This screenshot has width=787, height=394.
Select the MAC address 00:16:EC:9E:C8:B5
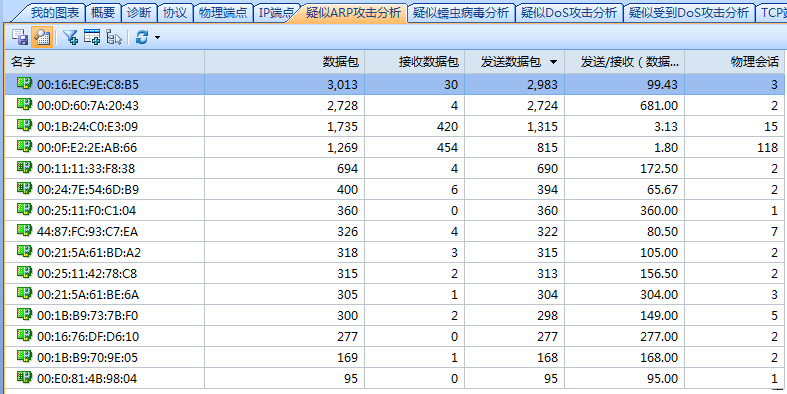(88, 85)
